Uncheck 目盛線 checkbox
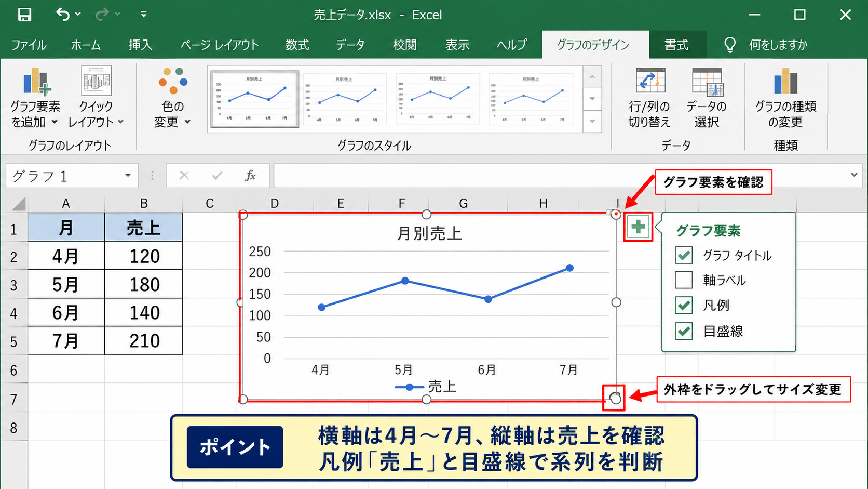 684,331
